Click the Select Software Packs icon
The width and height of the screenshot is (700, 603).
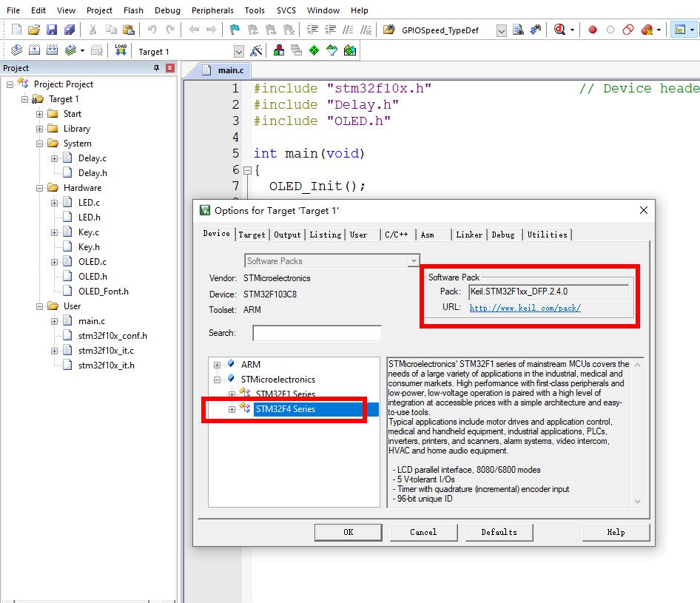332,50
